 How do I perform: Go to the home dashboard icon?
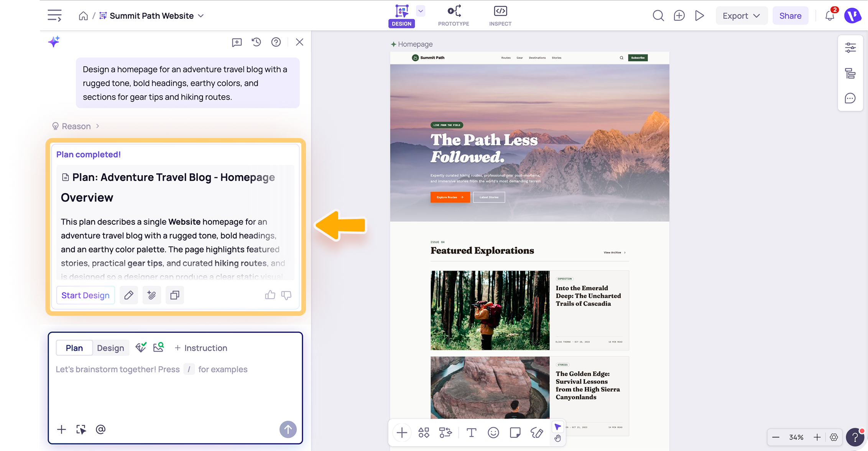[83, 16]
